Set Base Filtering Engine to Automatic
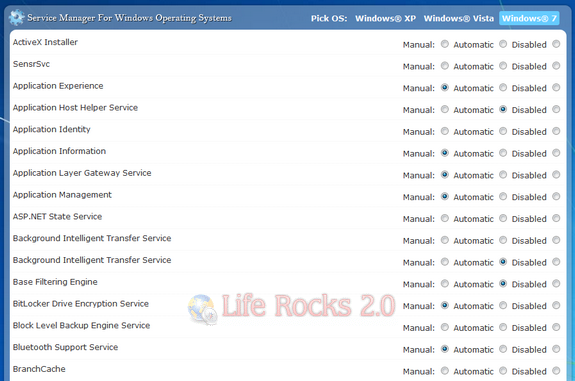The image size is (575, 381). tap(503, 283)
